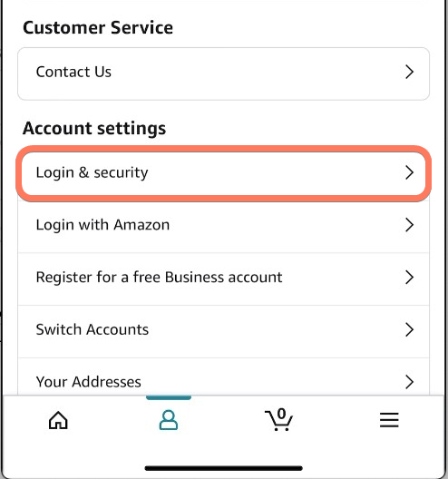Go to the Home tab icon
The width and height of the screenshot is (448, 479).
(x=58, y=420)
